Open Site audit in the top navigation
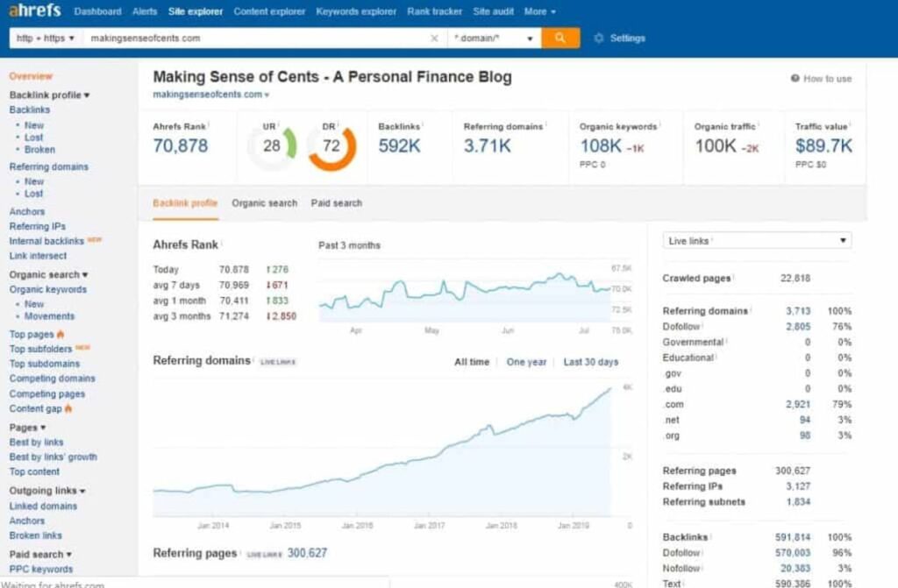898x588 pixels. [x=493, y=11]
